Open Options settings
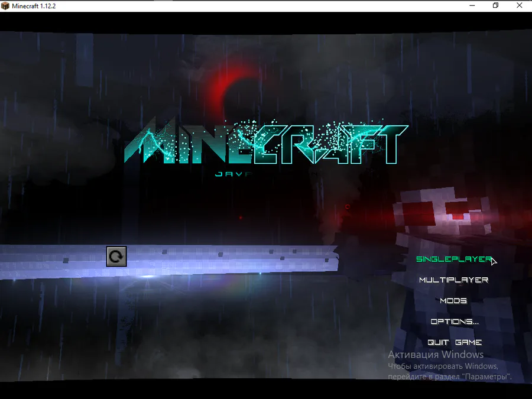The image size is (532, 399). point(455,322)
